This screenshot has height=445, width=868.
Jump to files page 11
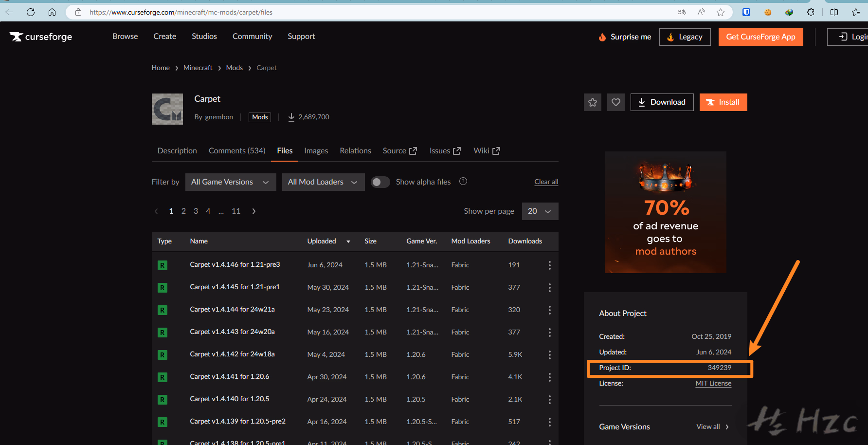point(236,211)
